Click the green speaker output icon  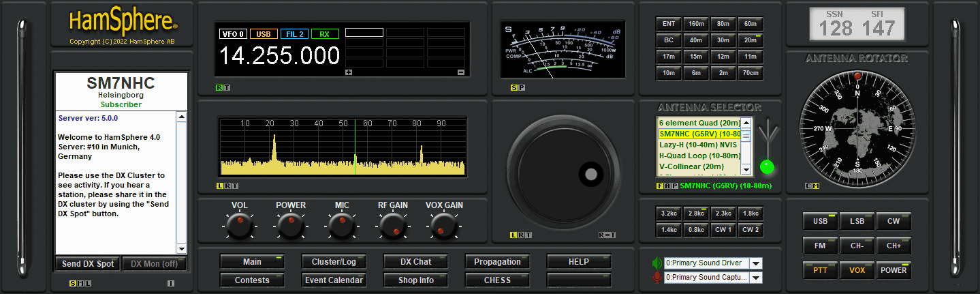(x=657, y=263)
